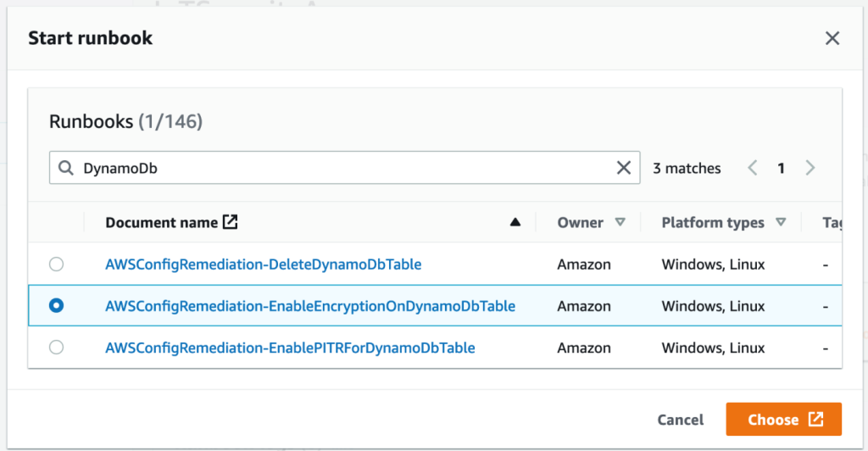This screenshot has width=868, height=451.
Task: Select the DeleteDynamoDbTable runbook radio button
Action: pos(56,264)
